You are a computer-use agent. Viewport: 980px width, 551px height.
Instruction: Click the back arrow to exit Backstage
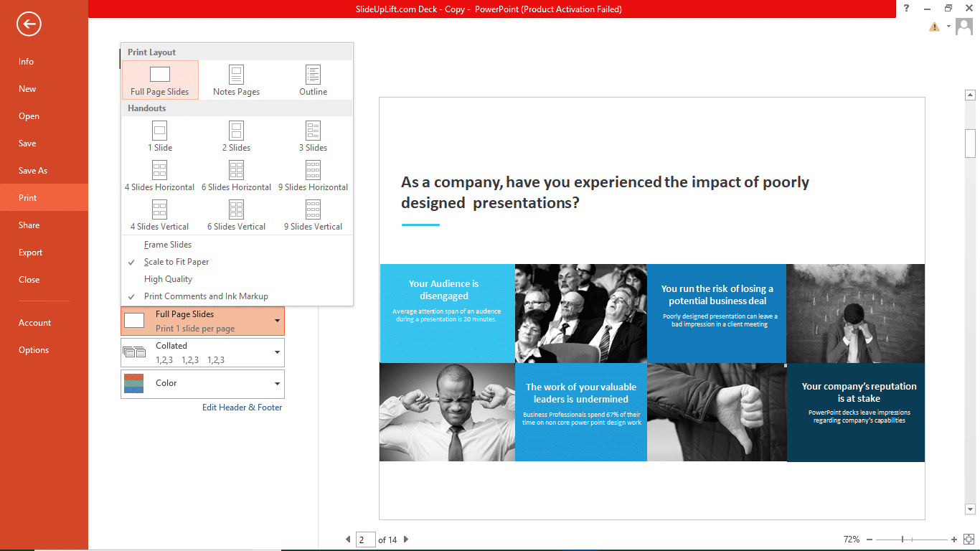pos(29,24)
